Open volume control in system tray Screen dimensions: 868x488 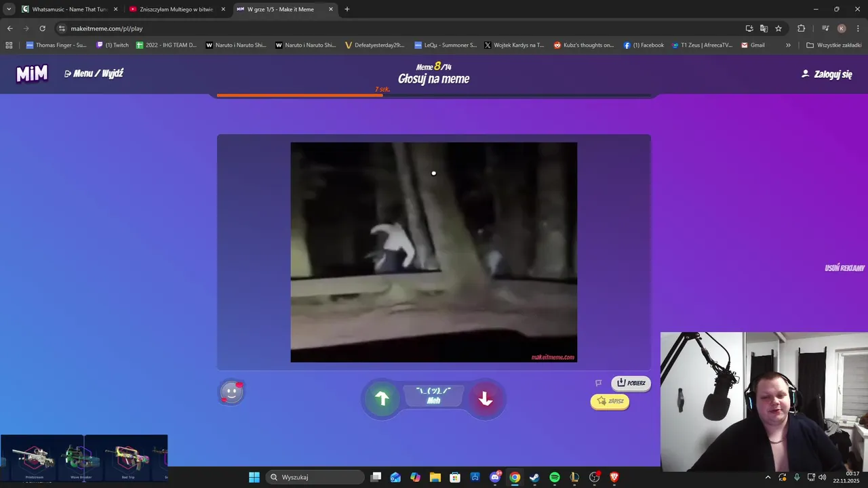pos(823,477)
